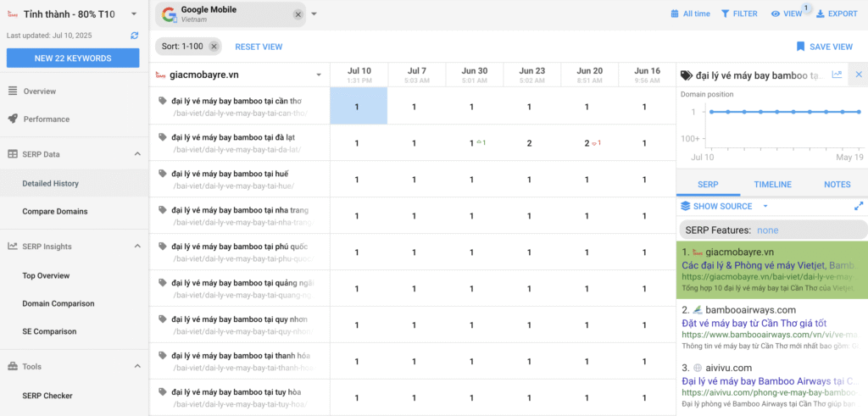Open the search engine dropdown arrow
Viewport: 868px width, 416px height.
pyautogui.click(x=314, y=14)
